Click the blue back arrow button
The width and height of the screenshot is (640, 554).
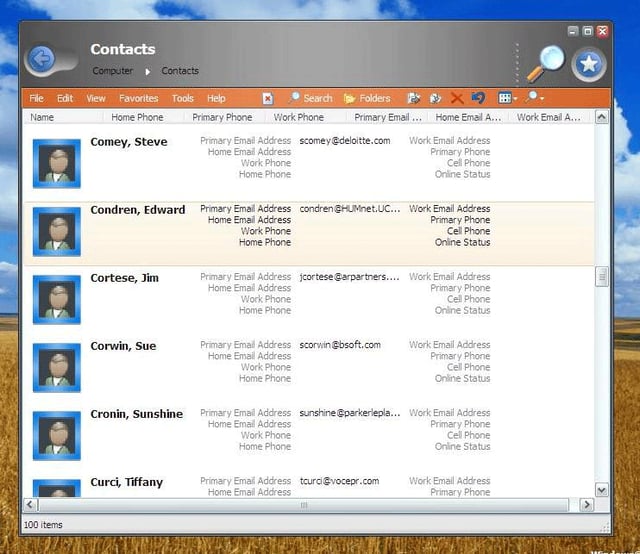[x=42, y=59]
